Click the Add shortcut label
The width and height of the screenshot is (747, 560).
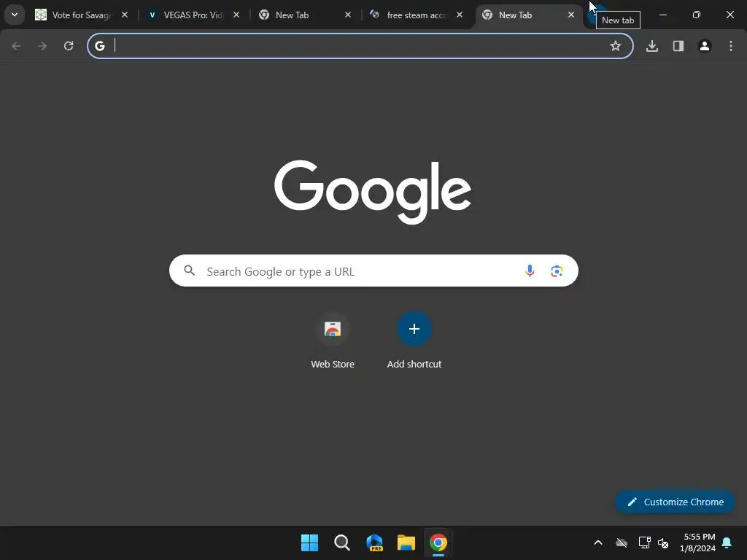click(414, 365)
